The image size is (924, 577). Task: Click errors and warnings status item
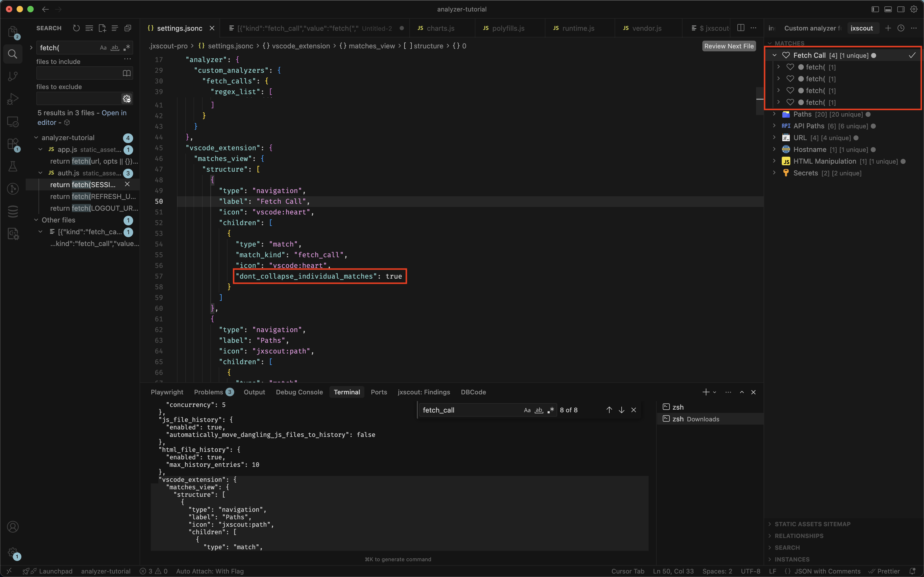pos(153,571)
